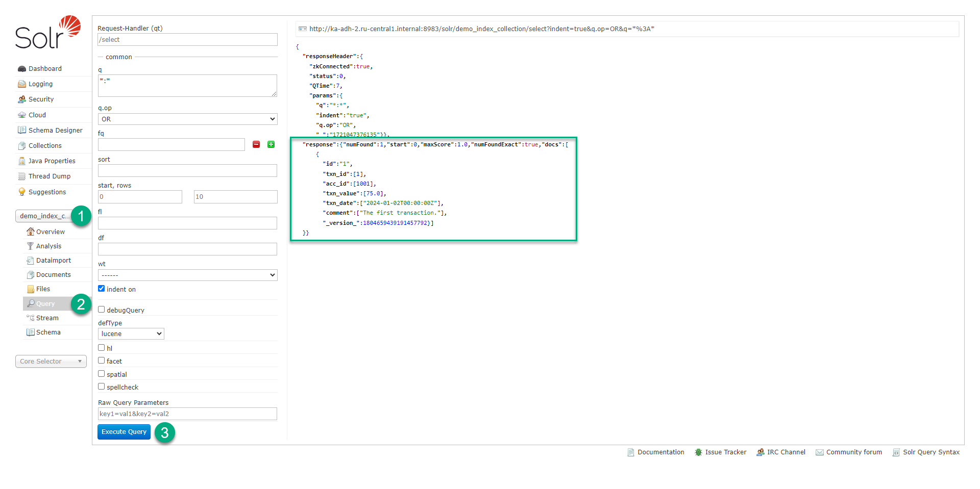
Task: Open the Core Selector dropdown
Action: click(51, 362)
